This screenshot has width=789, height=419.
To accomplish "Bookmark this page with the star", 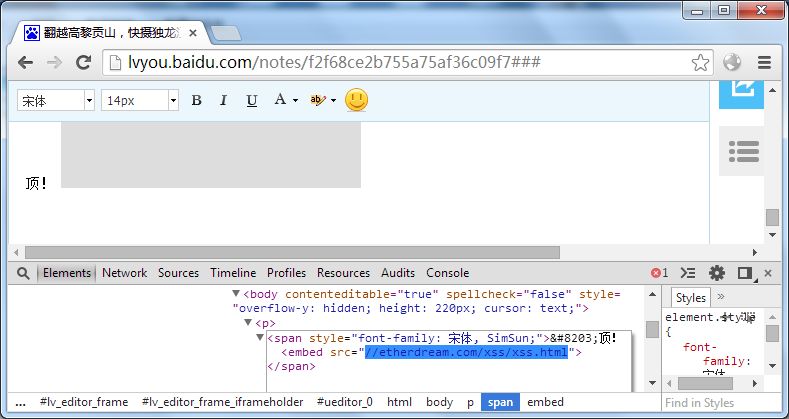I will tap(700, 63).
